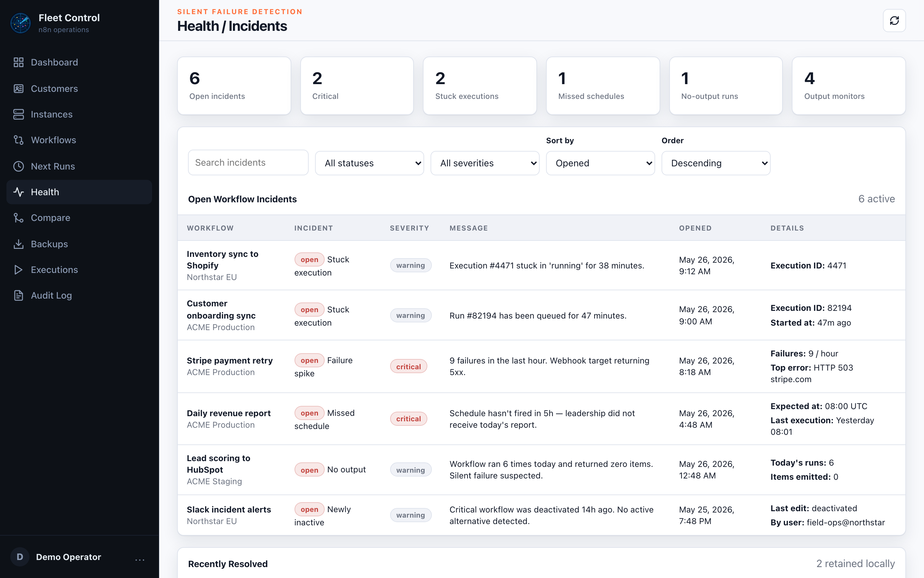
Task: Select Customer onboarding sync workflow
Action: coord(221,309)
